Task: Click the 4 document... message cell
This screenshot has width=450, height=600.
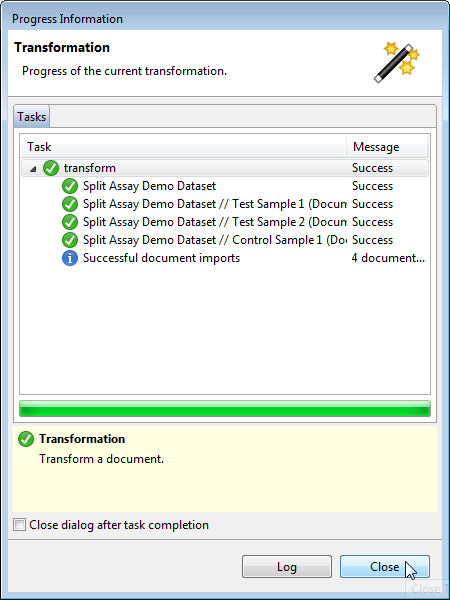Action: pyautogui.click(x=388, y=258)
